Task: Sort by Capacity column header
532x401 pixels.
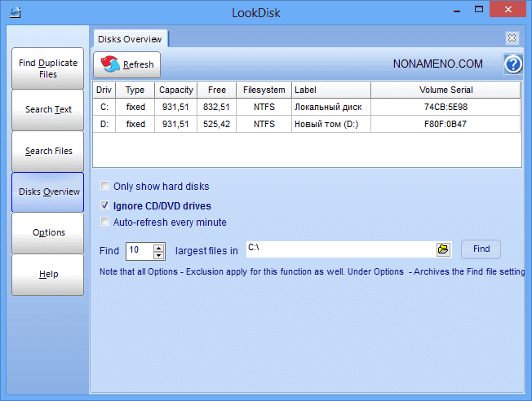Action: pos(176,90)
